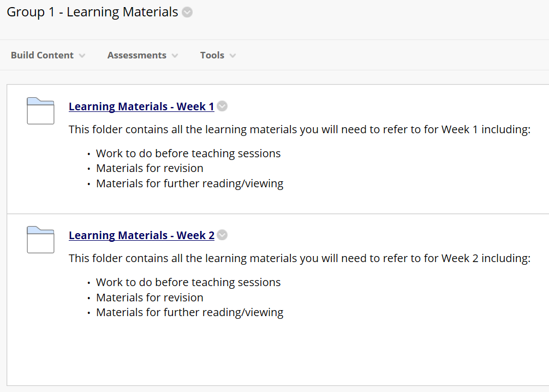The height and width of the screenshot is (392, 549).
Task: Click the Group 1 - Learning Materials heading
Action: point(92,12)
